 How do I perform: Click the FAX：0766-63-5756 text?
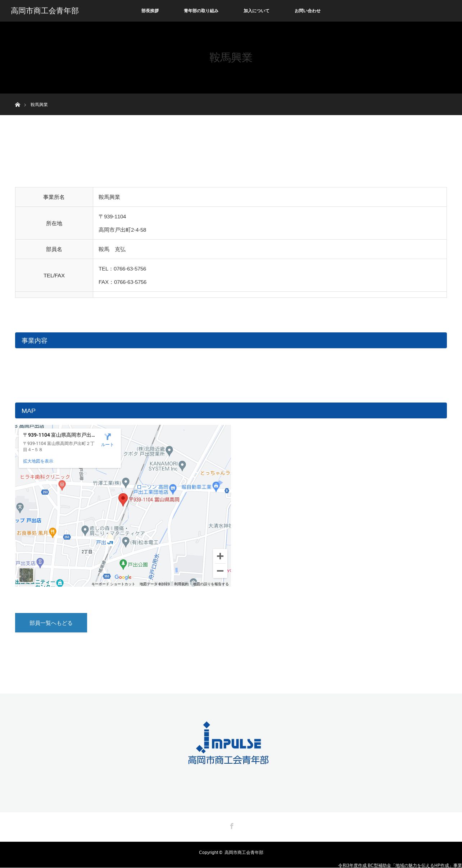[x=123, y=282]
